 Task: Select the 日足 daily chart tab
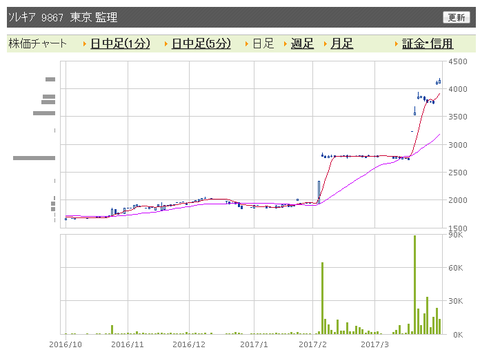(x=263, y=44)
